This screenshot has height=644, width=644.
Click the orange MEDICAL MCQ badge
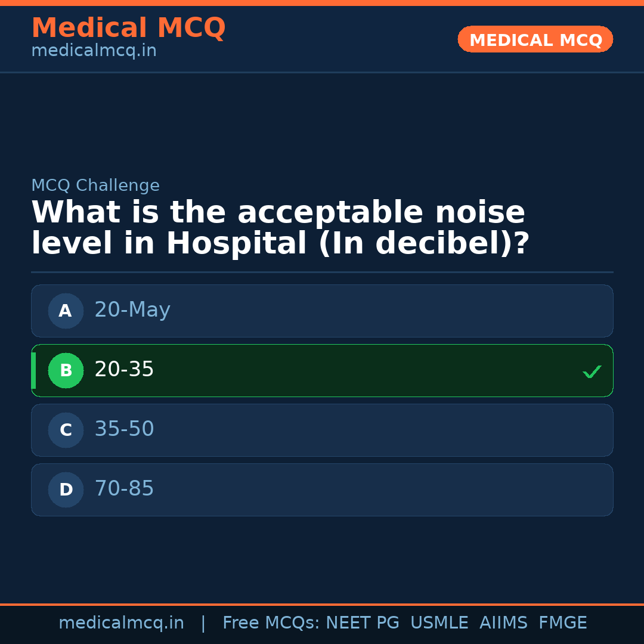click(x=535, y=40)
